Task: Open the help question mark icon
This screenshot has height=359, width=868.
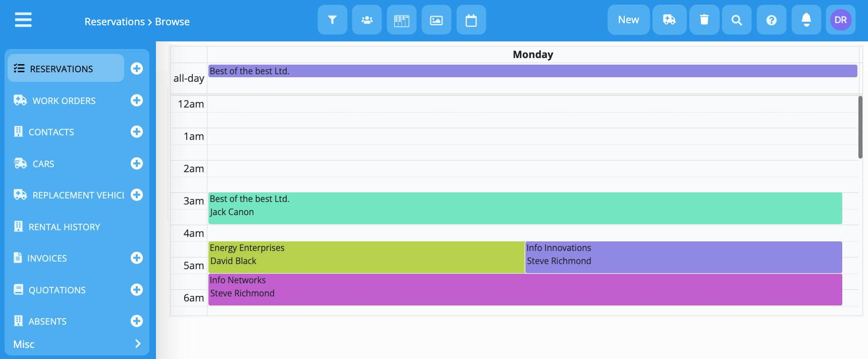Action: pos(771,20)
